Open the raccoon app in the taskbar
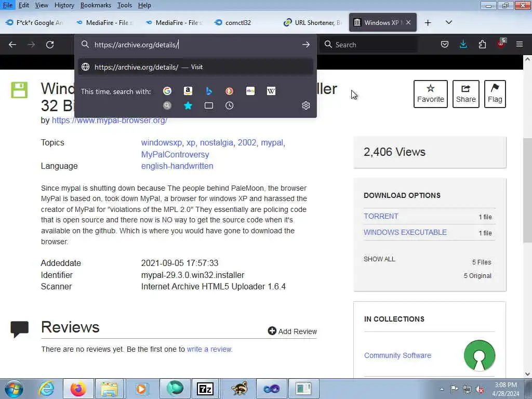 tap(240, 389)
